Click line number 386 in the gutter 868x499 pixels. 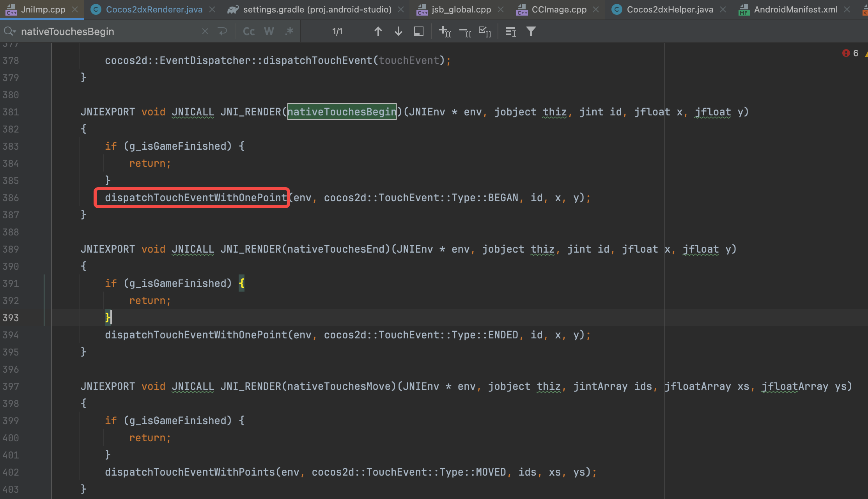11,198
